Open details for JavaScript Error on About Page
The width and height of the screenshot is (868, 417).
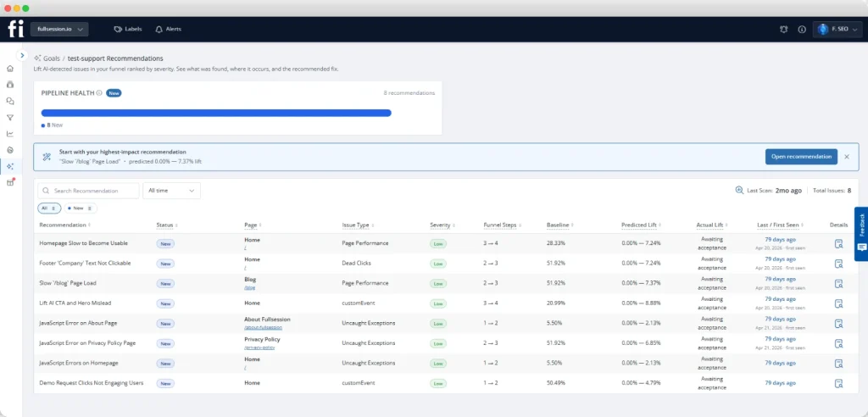838,324
